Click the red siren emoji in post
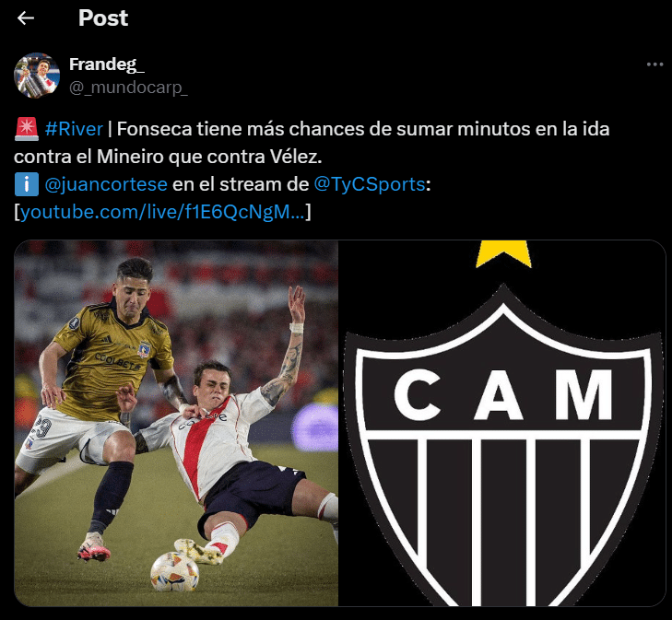This screenshot has height=620, width=672. 27,129
